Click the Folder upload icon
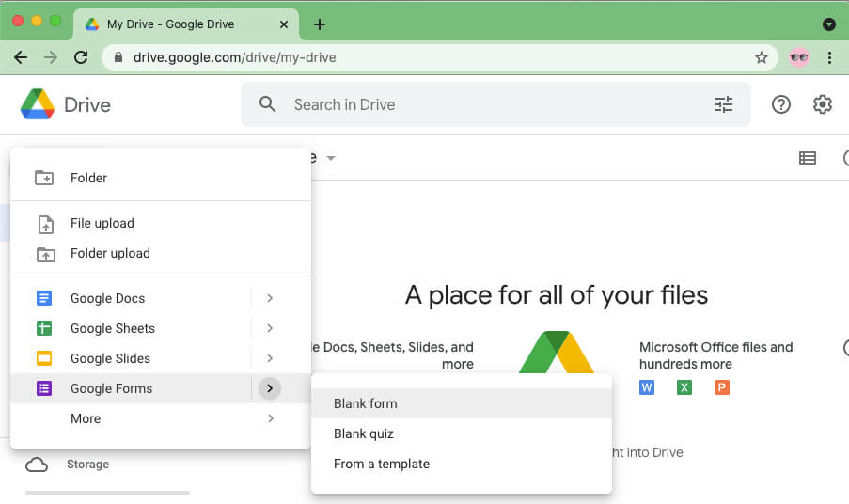Image resolution: width=849 pixels, height=504 pixels. pos(45,254)
